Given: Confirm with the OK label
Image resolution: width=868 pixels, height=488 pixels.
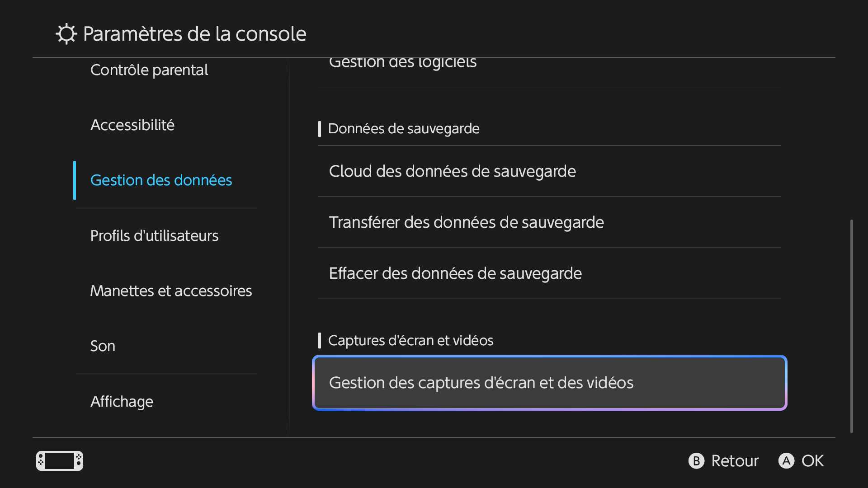Looking at the screenshot, I should [802, 461].
